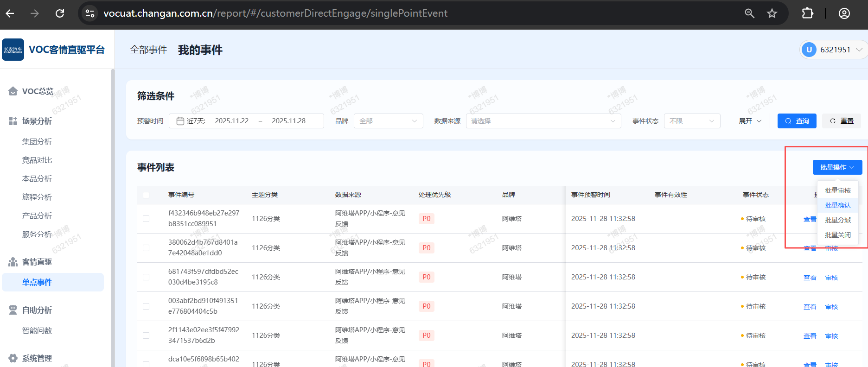The height and width of the screenshot is (367, 868).
Task: Go to 集团分析 in the sidebar
Action: coord(37,141)
